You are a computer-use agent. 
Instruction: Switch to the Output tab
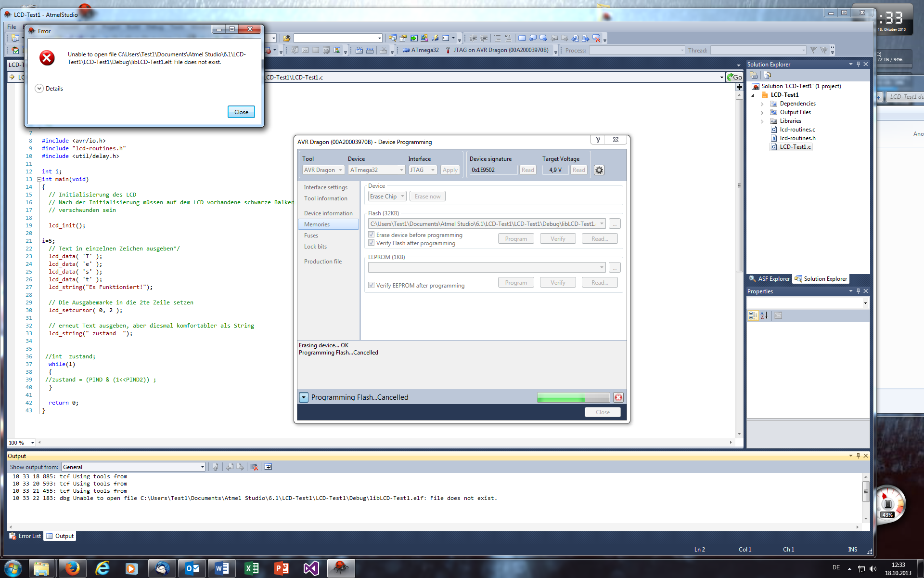pyautogui.click(x=60, y=536)
